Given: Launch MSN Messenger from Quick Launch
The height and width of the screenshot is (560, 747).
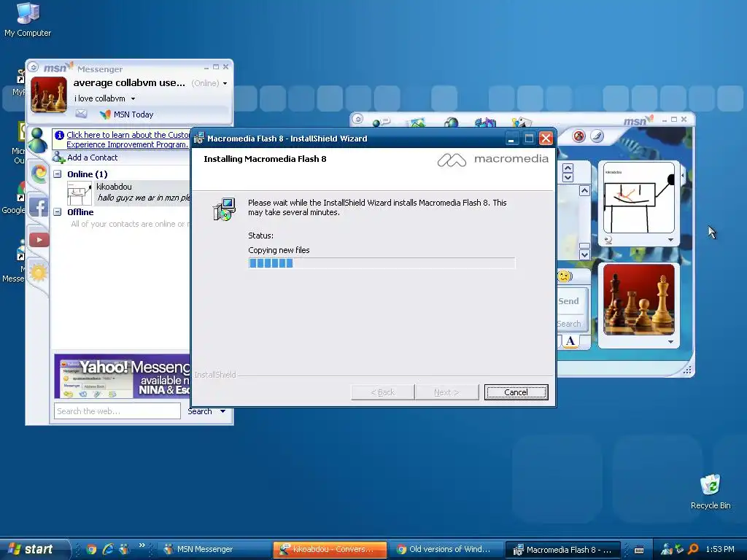Looking at the screenshot, I should 124,549.
